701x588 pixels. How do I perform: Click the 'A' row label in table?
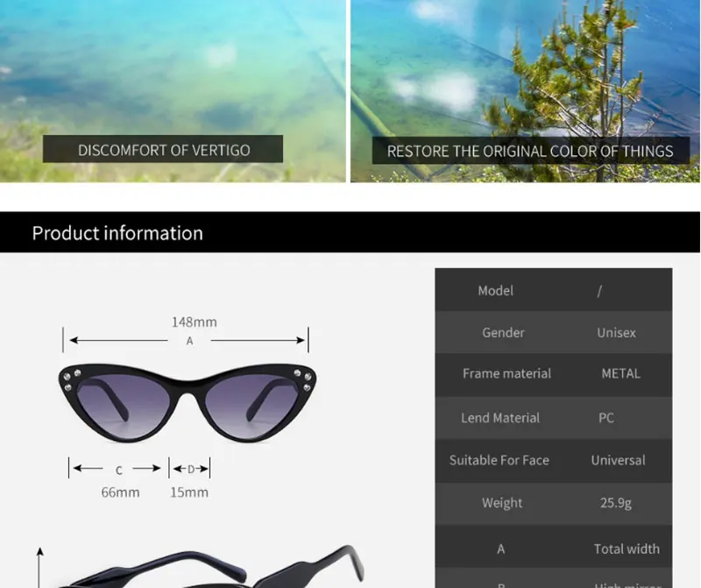point(500,549)
